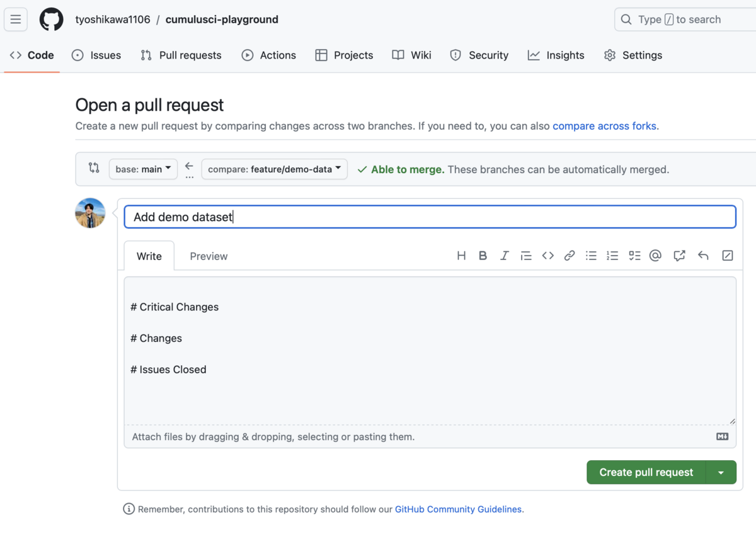Insert a numbered list
The image size is (756, 537).
pyautogui.click(x=612, y=256)
